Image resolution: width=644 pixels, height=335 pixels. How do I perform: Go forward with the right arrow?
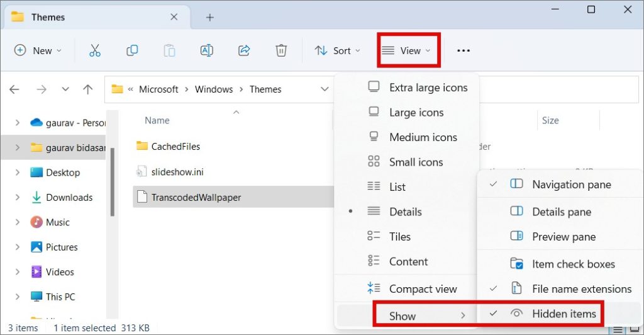[41, 89]
